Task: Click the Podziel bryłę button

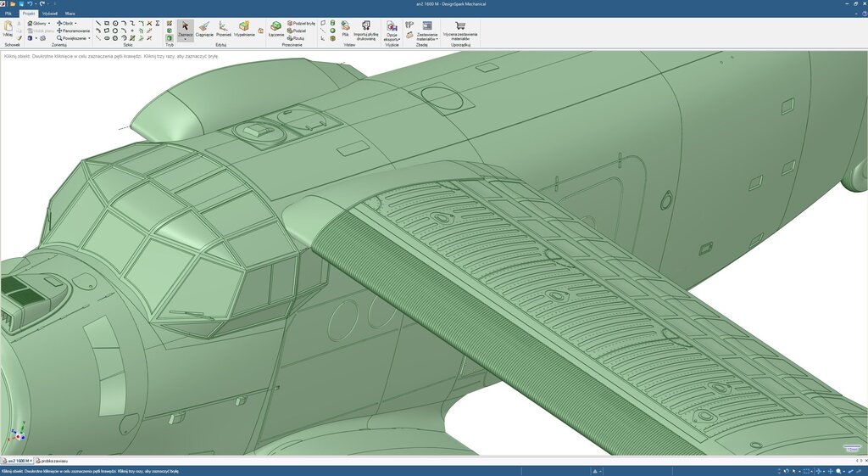Action: point(302,23)
